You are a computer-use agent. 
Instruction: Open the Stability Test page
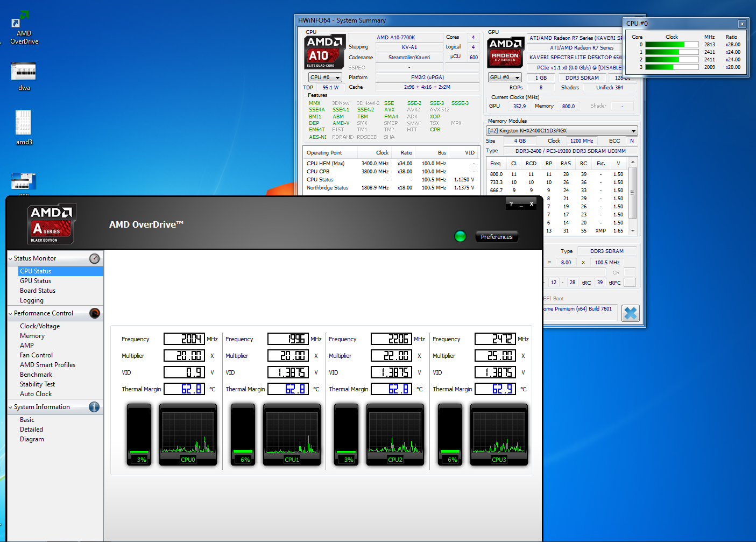click(37, 384)
